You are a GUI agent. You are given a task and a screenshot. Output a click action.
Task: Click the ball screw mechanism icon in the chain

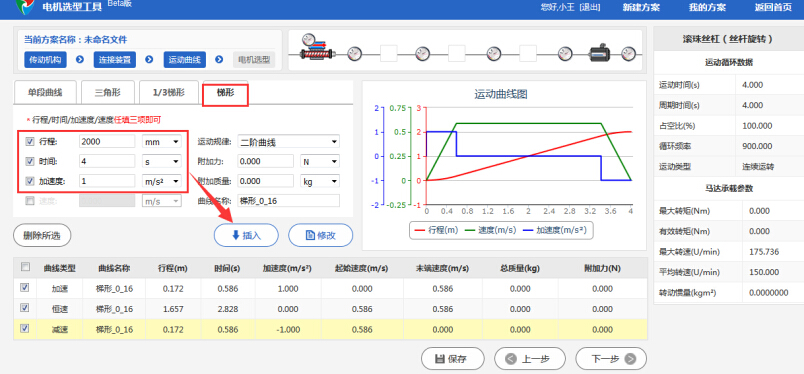(x=314, y=49)
